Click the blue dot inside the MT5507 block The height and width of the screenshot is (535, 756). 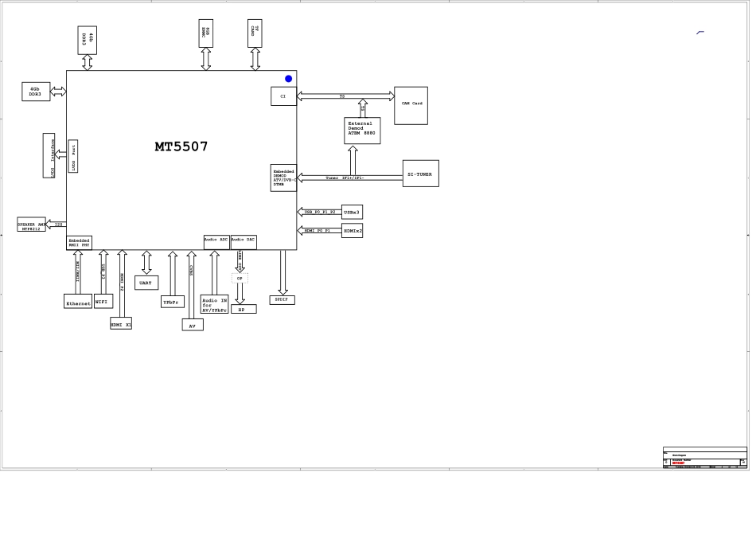click(288, 79)
